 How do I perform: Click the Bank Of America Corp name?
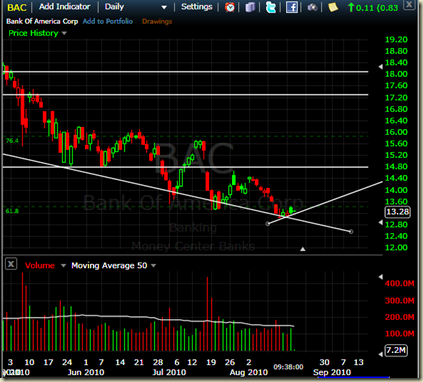click(42, 21)
